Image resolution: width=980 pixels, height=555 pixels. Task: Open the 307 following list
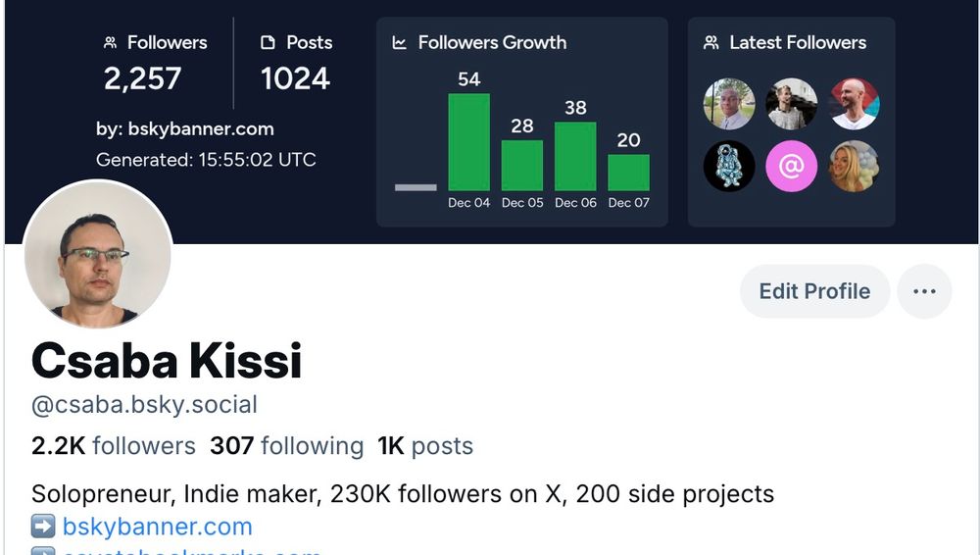(x=286, y=446)
